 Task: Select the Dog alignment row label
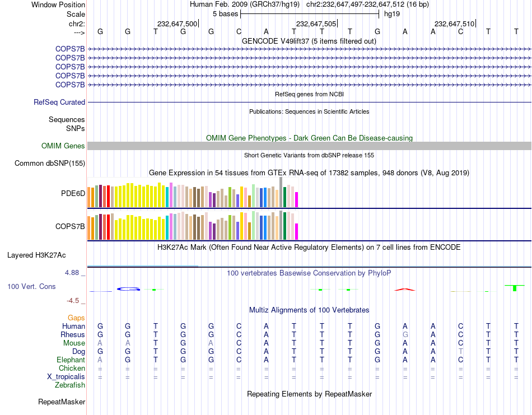(x=78, y=352)
